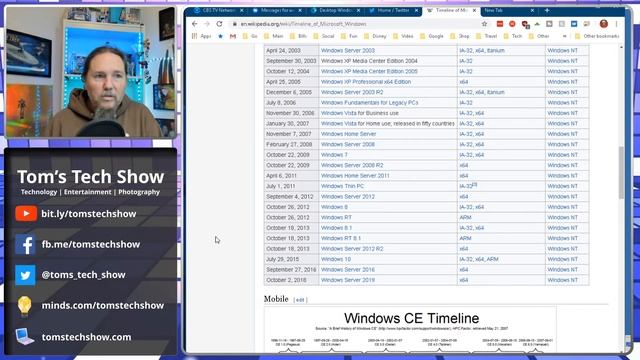This screenshot has width=640, height=360.
Task: Close the New Tab tab
Action: tap(532, 10)
